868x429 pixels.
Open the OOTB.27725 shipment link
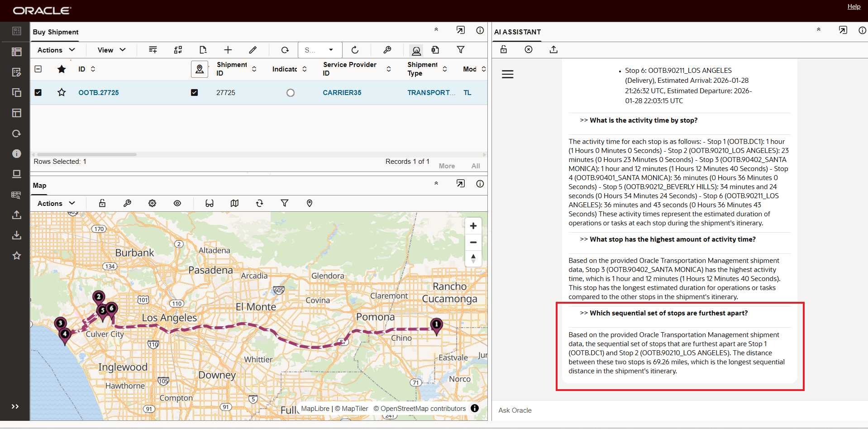coord(99,92)
